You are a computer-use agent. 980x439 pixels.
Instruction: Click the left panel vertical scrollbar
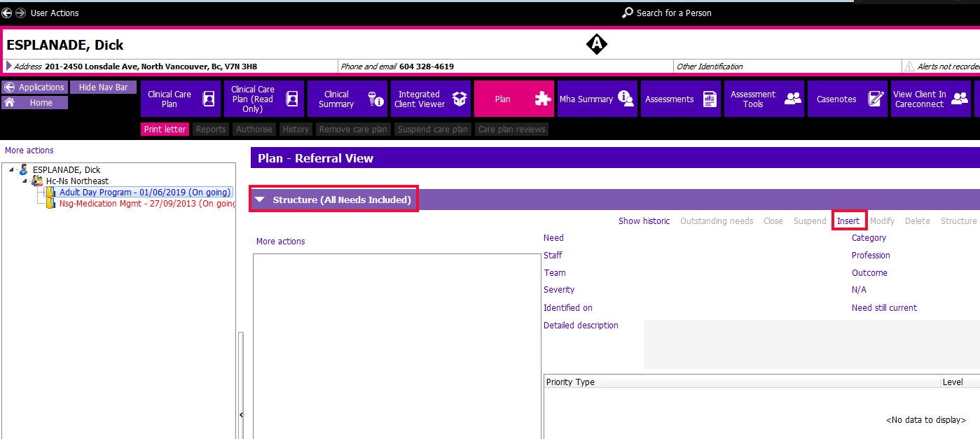pyautogui.click(x=241, y=385)
